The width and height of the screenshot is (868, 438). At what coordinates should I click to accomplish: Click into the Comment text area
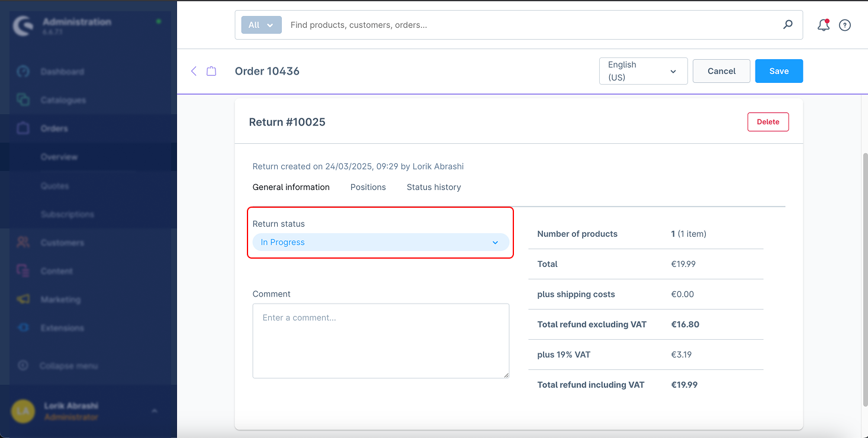click(380, 341)
